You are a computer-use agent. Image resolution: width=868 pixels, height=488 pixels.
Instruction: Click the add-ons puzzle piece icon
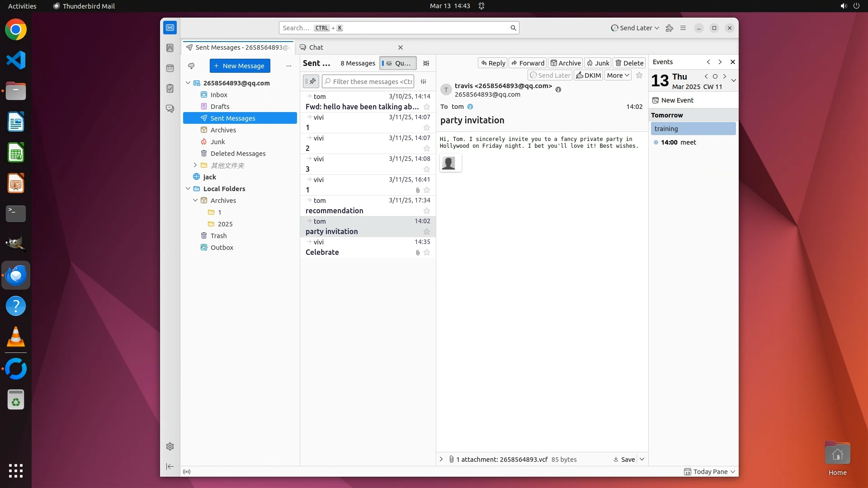coord(670,28)
